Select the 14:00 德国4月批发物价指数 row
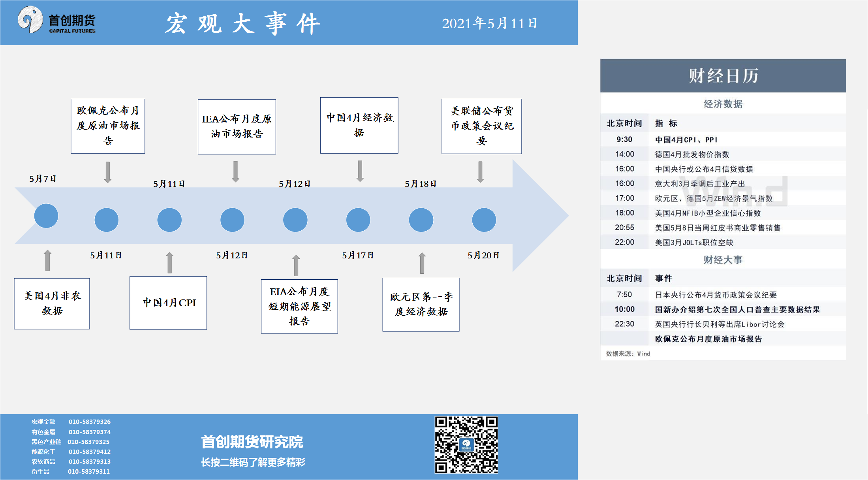Image resolution: width=868 pixels, height=480 pixels. coord(723,154)
